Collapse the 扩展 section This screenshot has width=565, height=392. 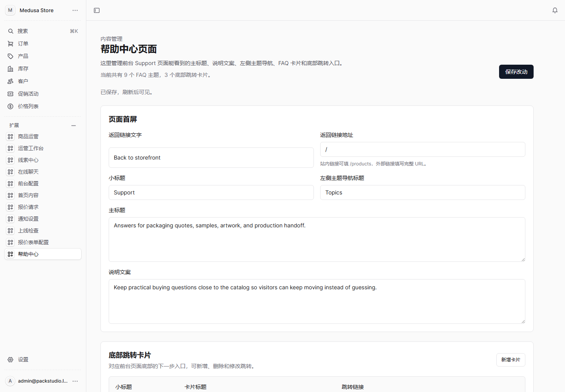(x=73, y=125)
